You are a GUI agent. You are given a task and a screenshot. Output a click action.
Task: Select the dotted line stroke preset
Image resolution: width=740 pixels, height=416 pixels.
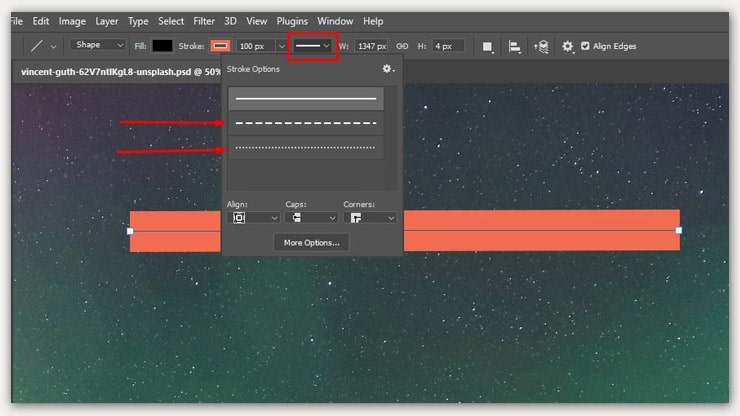[306, 147]
